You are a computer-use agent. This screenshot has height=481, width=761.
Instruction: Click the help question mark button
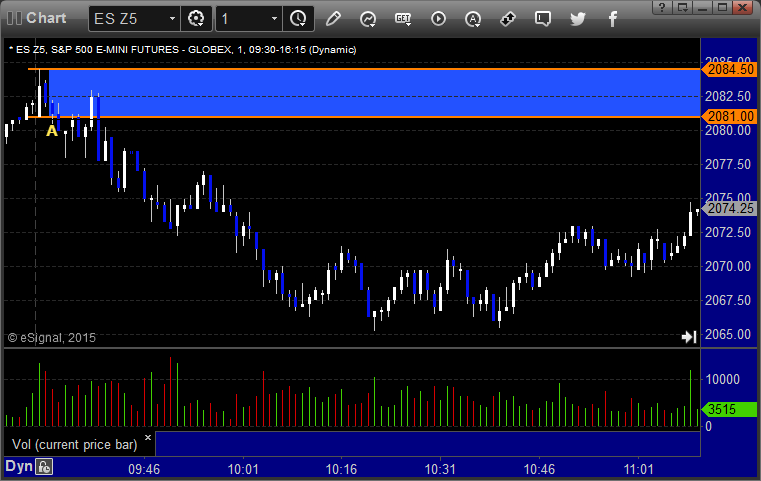(x=662, y=7)
